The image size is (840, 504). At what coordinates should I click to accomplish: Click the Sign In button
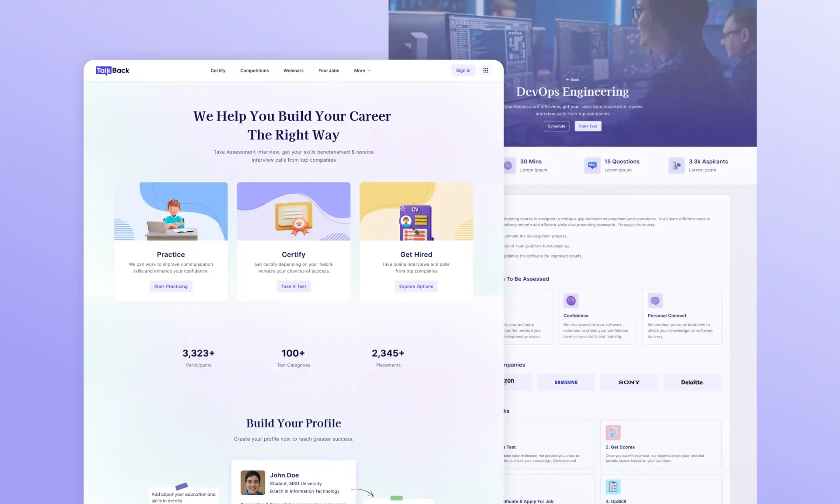pyautogui.click(x=462, y=71)
